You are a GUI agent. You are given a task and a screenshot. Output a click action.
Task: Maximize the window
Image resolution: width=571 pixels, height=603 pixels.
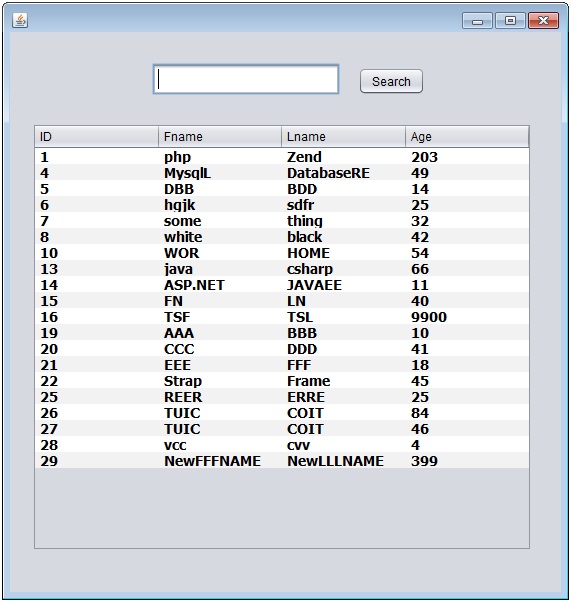510,21
